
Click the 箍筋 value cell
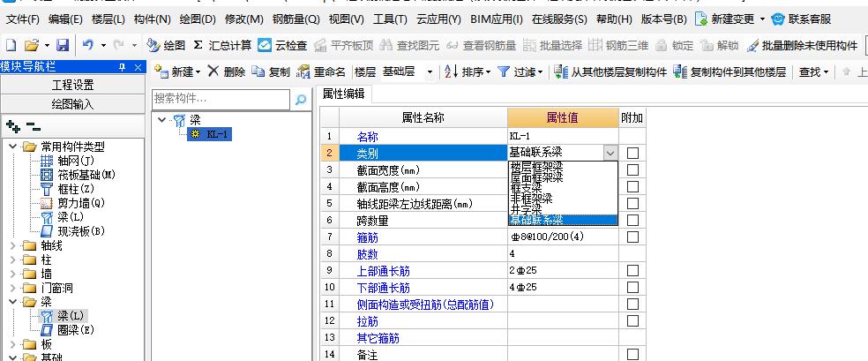tap(563, 237)
